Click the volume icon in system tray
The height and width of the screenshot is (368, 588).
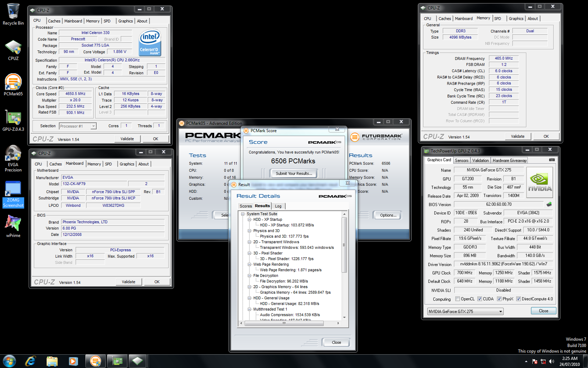(x=551, y=361)
